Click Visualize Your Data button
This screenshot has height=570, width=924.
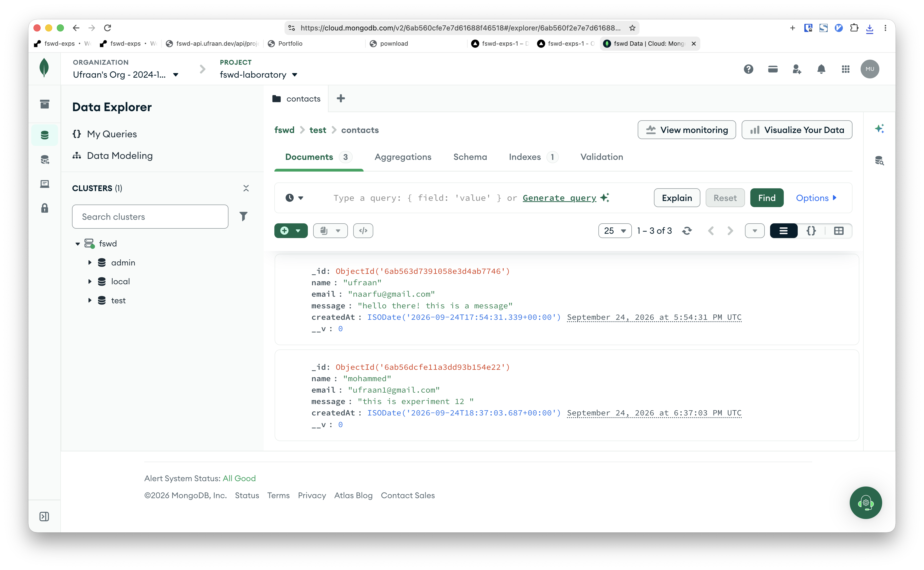pyautogui.click(x=797, y=130)
